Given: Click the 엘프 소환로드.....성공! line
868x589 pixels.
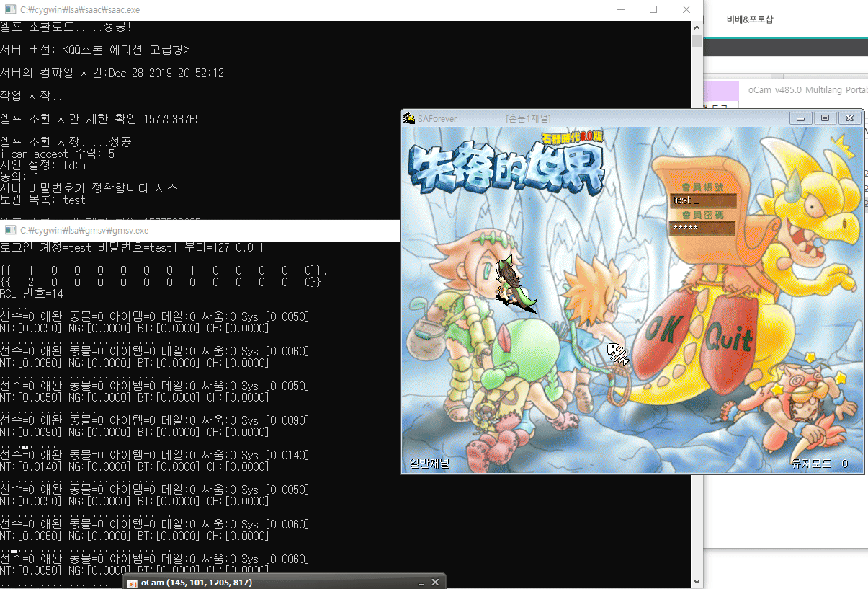Looking at the screenshot, I should 66,27.
